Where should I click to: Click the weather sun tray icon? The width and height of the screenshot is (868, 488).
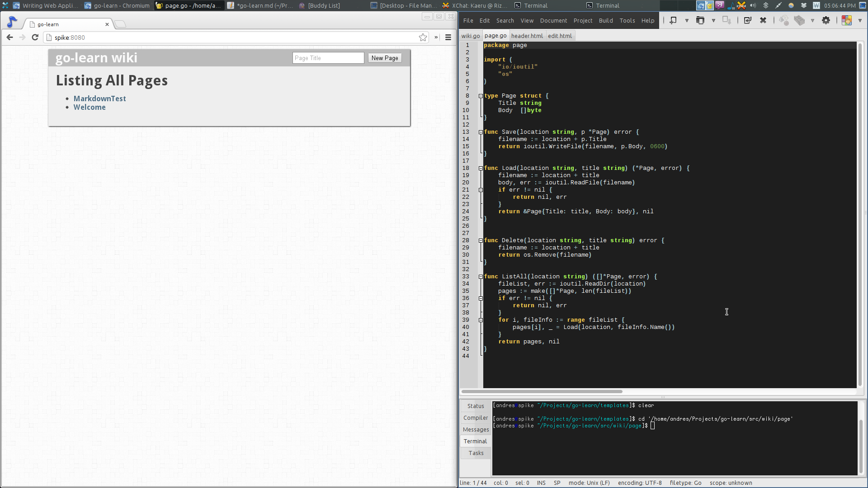tap(791, 5)
